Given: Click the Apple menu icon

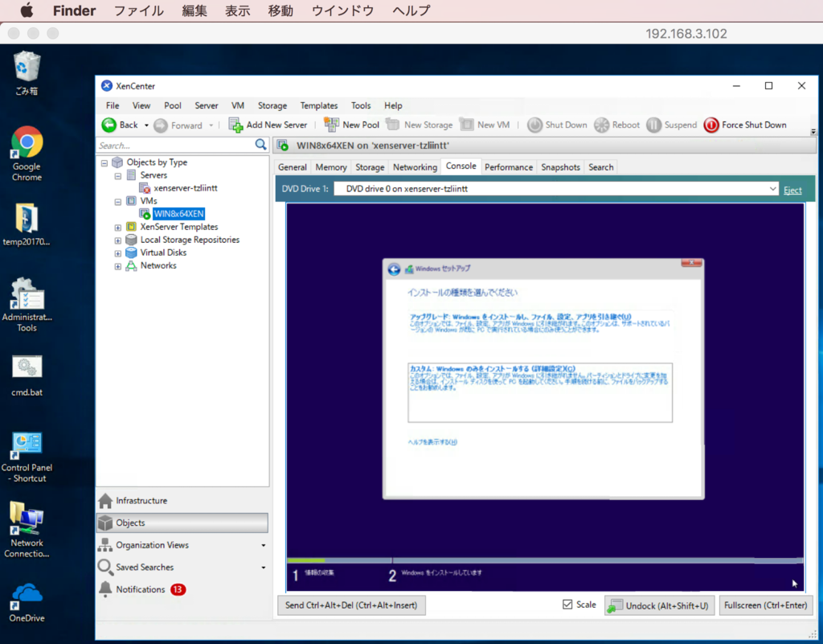Looking at the screenshot, I should point(27,10).
